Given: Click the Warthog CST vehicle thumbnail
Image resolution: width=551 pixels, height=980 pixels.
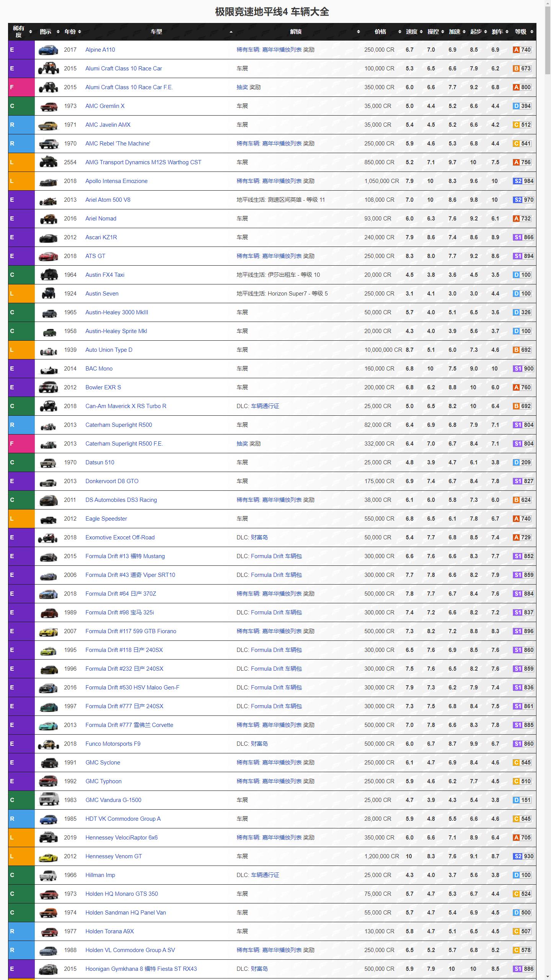Looking at the screenshot, I should [49, 162].
